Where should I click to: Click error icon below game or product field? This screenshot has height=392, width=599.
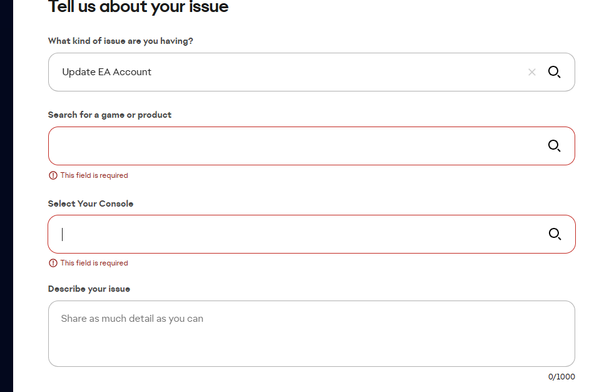pyautogui.click(x=53, y=175)
